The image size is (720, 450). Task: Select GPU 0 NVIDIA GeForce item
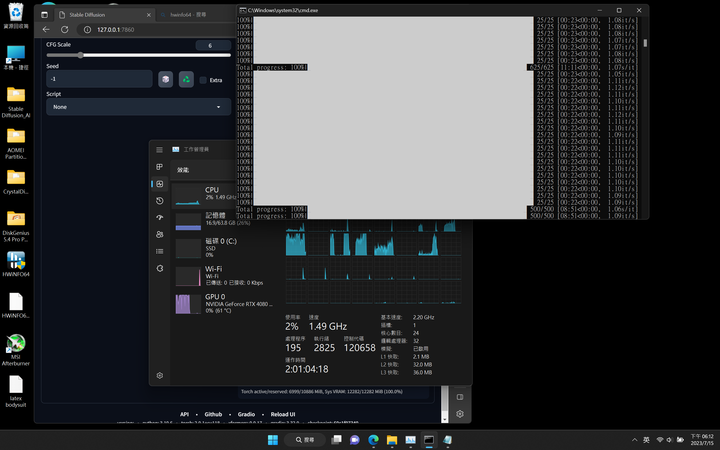coord(224,304)
